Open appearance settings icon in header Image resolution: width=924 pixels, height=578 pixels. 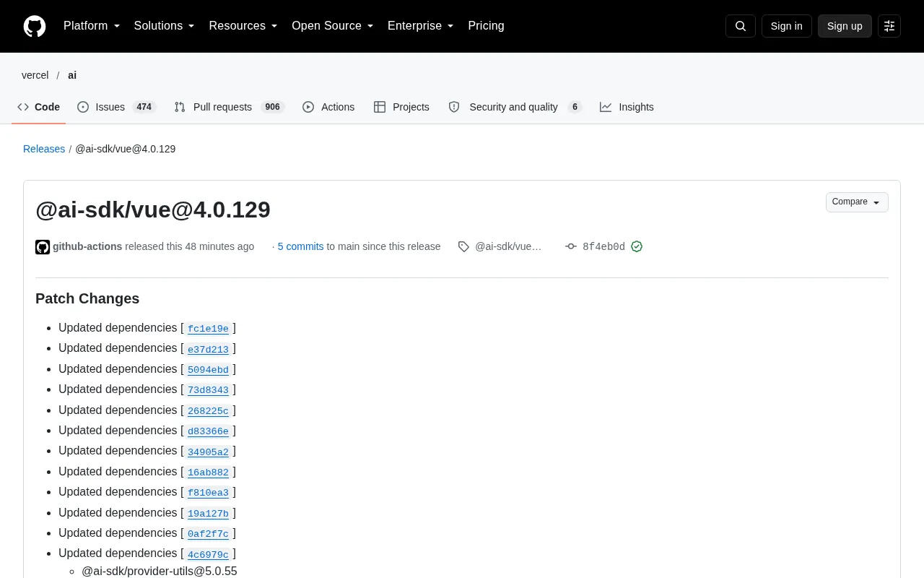(x=889, y=26)
